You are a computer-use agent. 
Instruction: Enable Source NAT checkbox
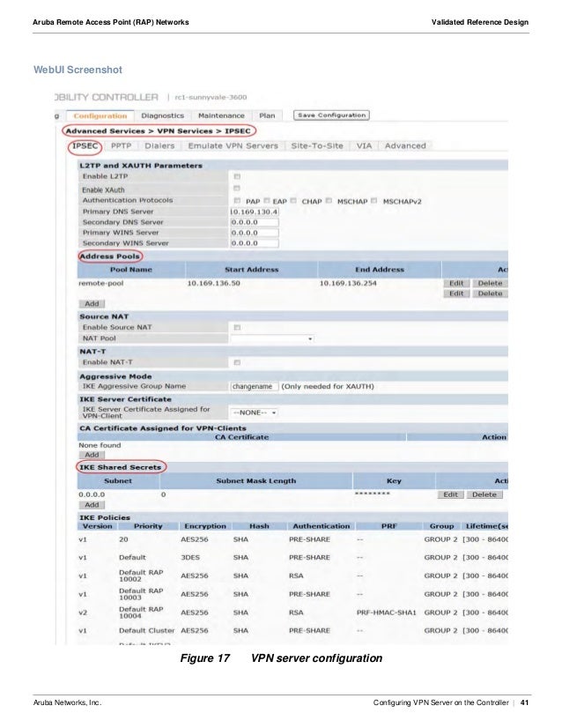[x=237, y=328]
